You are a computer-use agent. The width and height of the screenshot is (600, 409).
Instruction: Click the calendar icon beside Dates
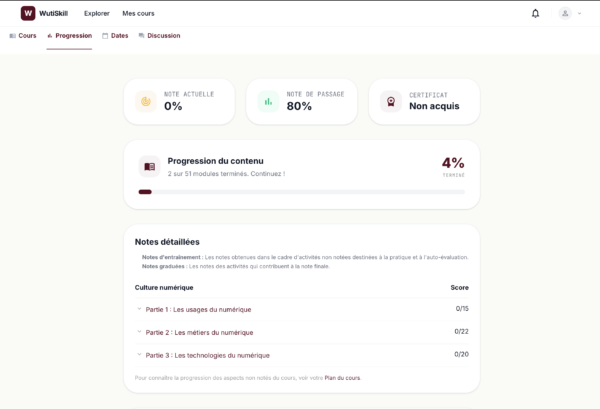105,36
